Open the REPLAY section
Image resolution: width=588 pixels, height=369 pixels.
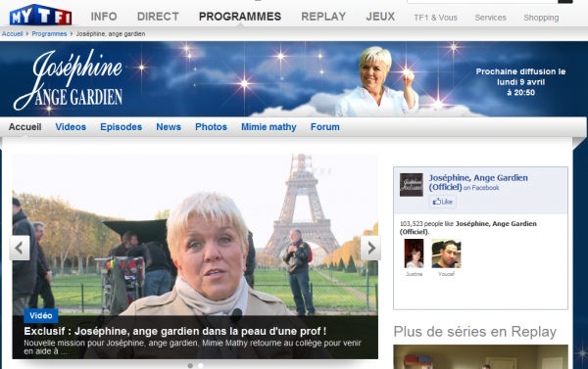[323, 17]
